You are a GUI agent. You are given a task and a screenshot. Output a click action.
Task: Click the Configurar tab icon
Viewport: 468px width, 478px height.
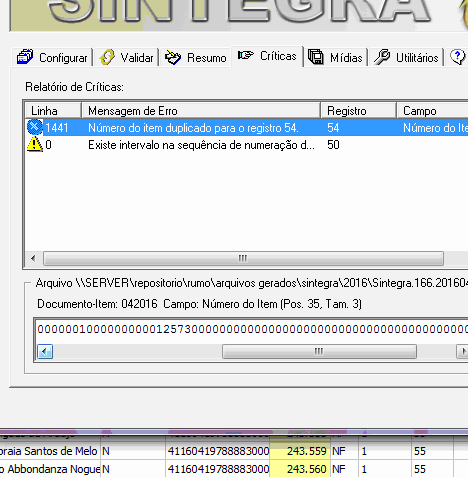pos(25,57)
